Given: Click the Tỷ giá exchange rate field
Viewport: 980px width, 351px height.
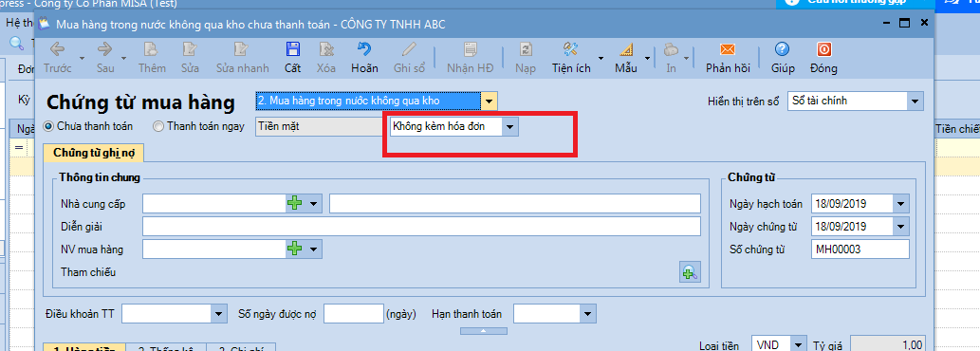Looking at the screenshot, I should pos(887,345).
